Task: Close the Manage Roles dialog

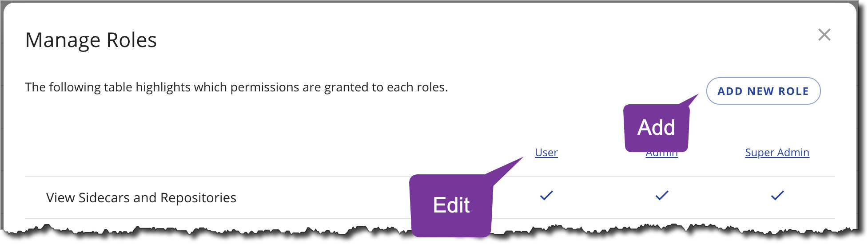Action: [824, 35]
